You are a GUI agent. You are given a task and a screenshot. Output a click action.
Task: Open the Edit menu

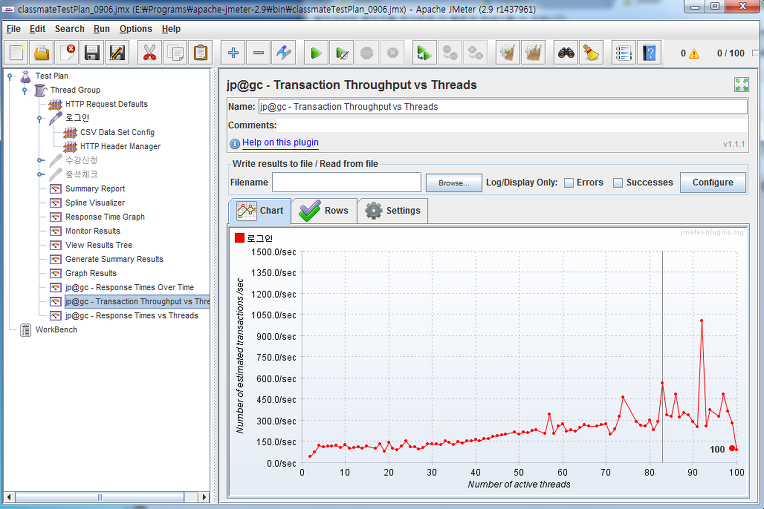(37, 29)
